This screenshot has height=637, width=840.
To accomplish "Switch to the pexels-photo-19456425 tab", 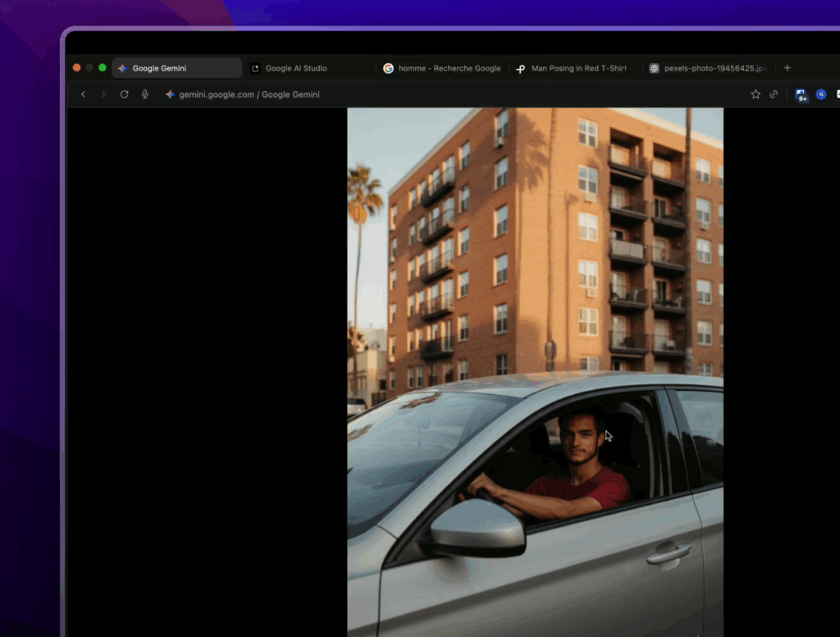I will coord(707,68).
